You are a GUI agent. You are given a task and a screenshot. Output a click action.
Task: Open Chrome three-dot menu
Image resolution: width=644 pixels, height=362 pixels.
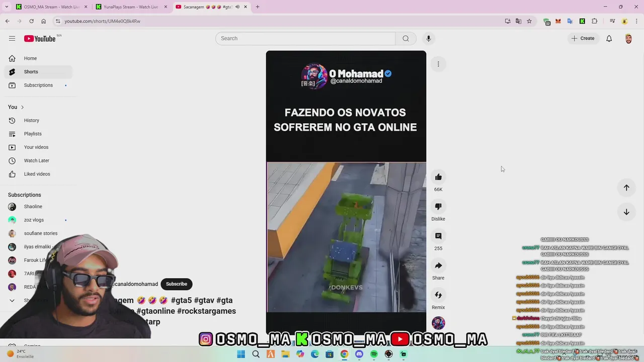636,21
